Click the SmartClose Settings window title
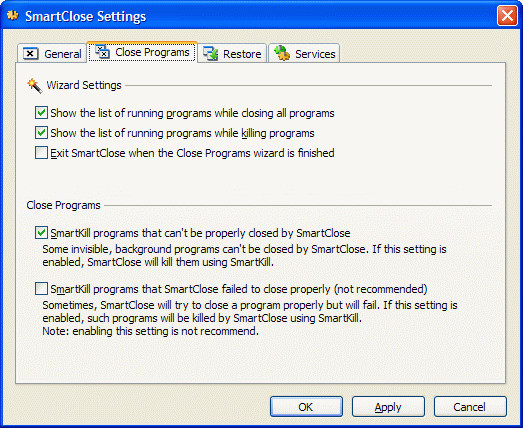Screen dimensions: 523x428 click(x=86, y=16)
